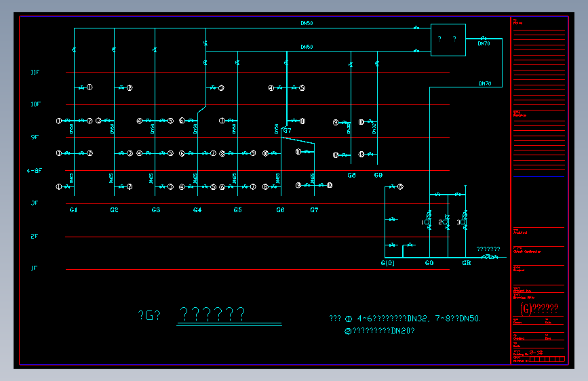Select the note line ending with DN20?

coord(380,331)
